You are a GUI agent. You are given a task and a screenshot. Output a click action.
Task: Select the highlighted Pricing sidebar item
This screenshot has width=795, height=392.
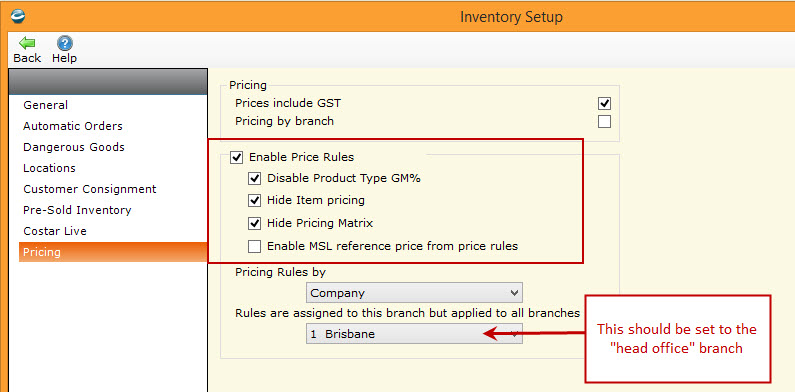pyautogui.click(x=113, y=252)
